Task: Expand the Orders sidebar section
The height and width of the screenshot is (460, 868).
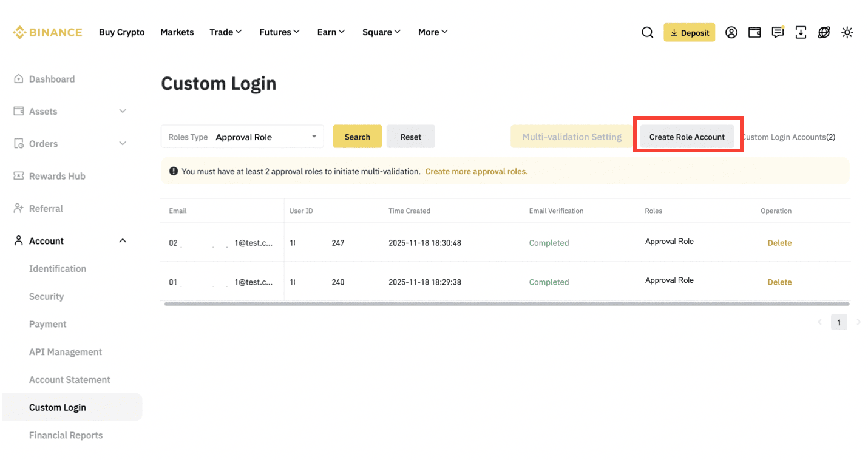Action: [123, 144]
